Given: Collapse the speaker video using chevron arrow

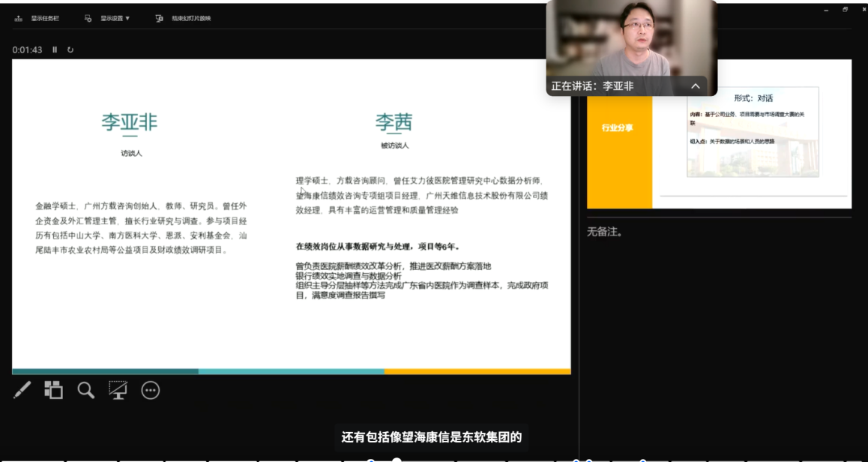Looking at the screenshot, I should pyautogui.click(x=695, y=86).
